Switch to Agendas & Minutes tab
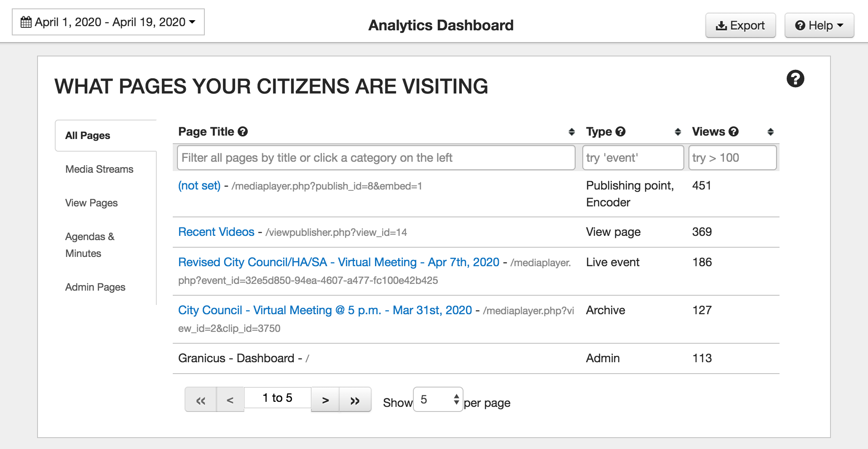 tap(90, 245)
